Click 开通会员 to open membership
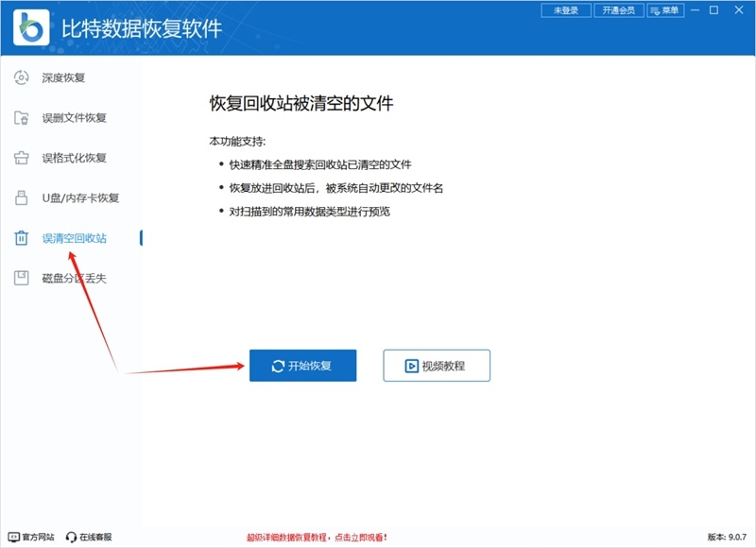 [x=617, y=10]
